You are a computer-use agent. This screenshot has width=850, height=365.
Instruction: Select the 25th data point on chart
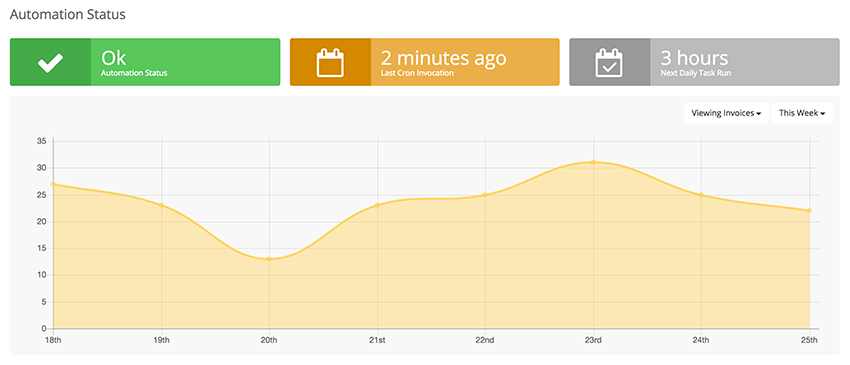click(x=809, y=210)
